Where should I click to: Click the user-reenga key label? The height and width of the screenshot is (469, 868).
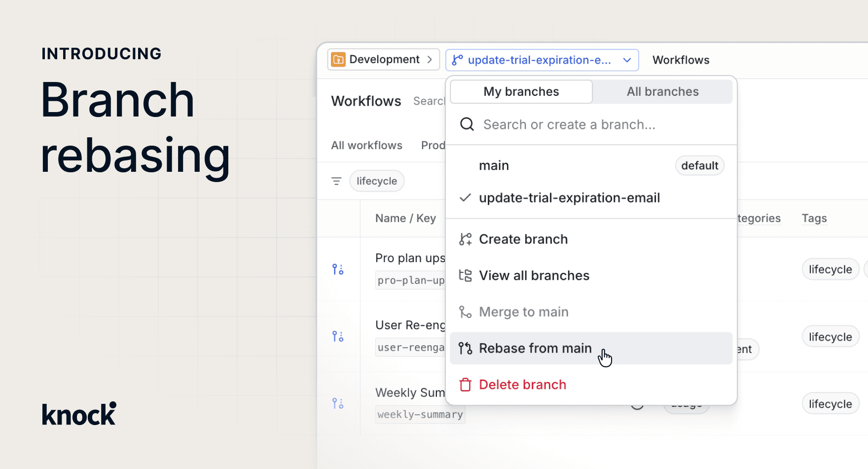pos(410,348)
